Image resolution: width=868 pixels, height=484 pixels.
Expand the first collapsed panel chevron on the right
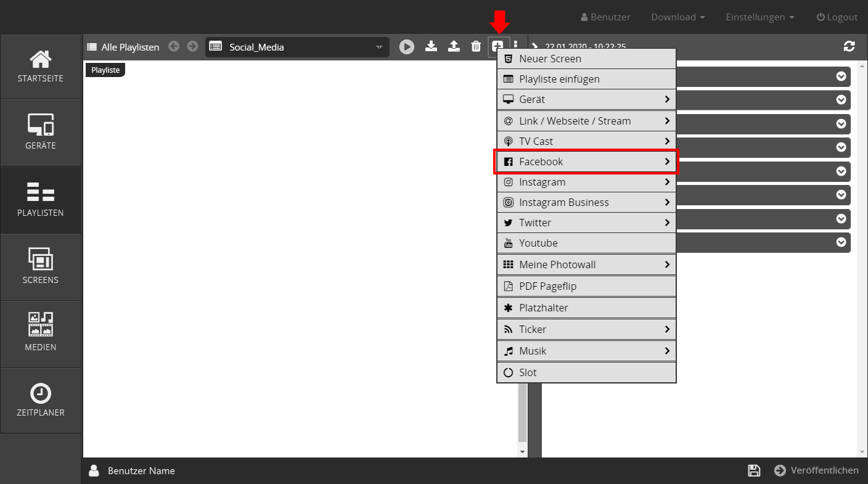[x=841, y=76]
